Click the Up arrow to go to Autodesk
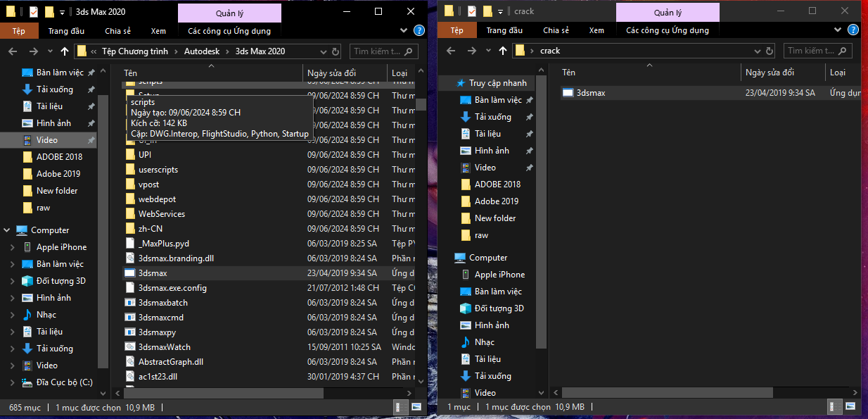Screen dimensions: 868x419 click(x=64, y=51)
